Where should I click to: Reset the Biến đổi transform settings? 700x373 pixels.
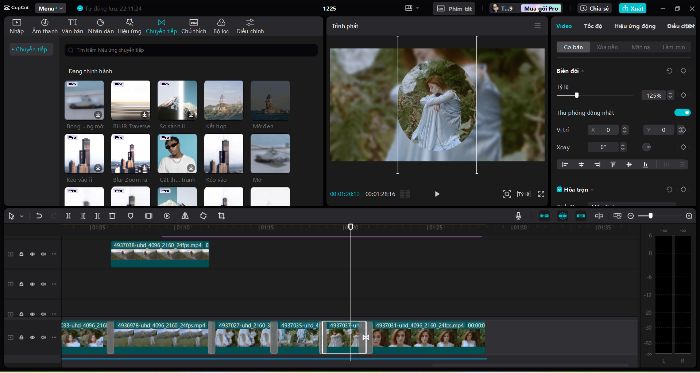(669, 71)
